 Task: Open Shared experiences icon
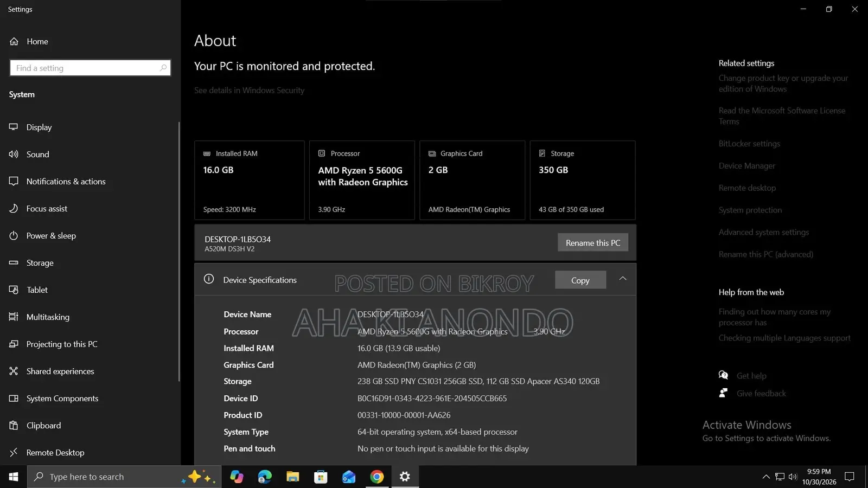14,371
